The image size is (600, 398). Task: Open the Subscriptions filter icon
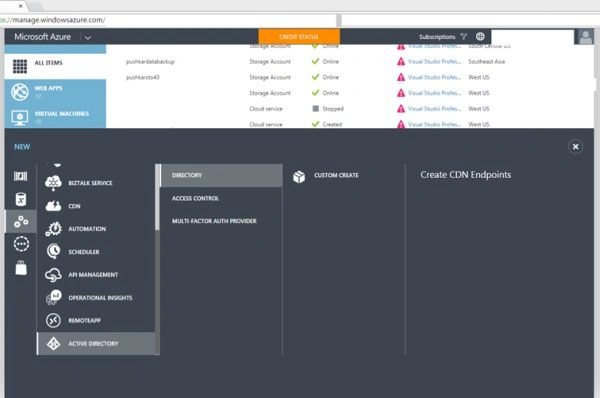[464, 37]
